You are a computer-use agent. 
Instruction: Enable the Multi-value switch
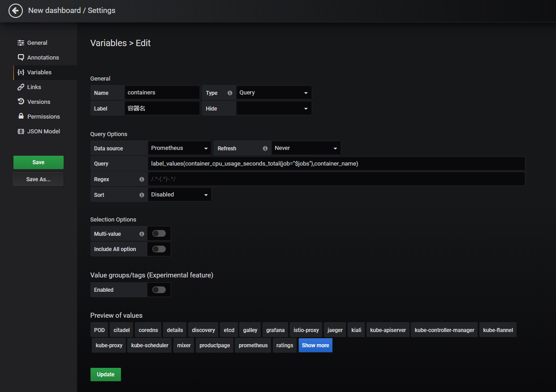point(159,234)
